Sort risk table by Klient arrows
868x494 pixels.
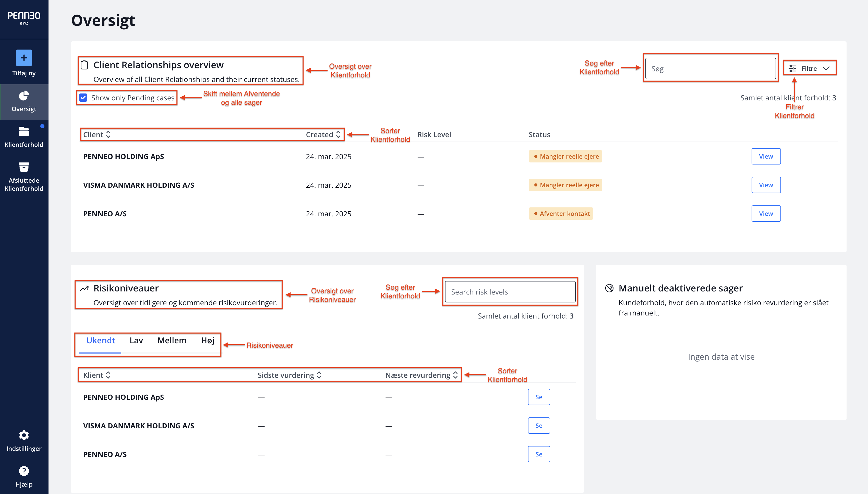pyautogui.click(x=108, y=375)
